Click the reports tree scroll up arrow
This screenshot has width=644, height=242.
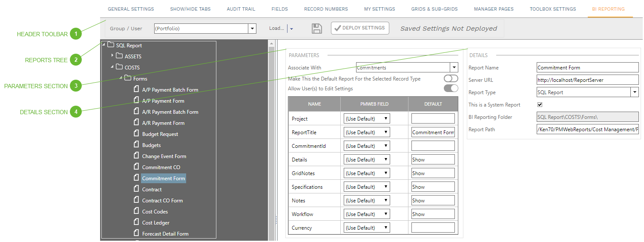271,43
